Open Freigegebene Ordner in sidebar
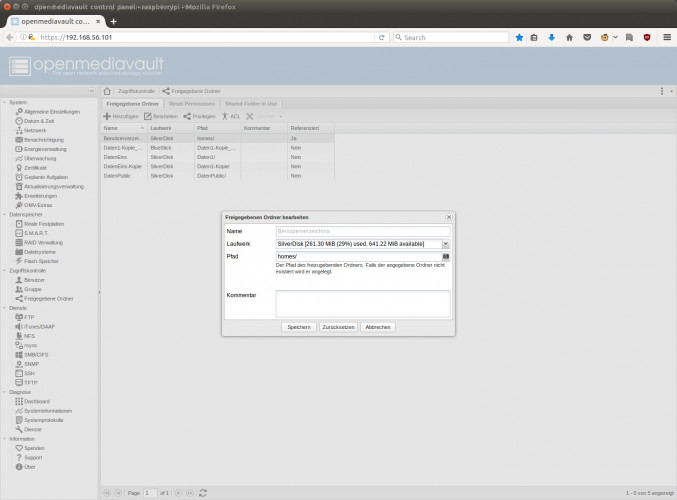 point(44,299)
